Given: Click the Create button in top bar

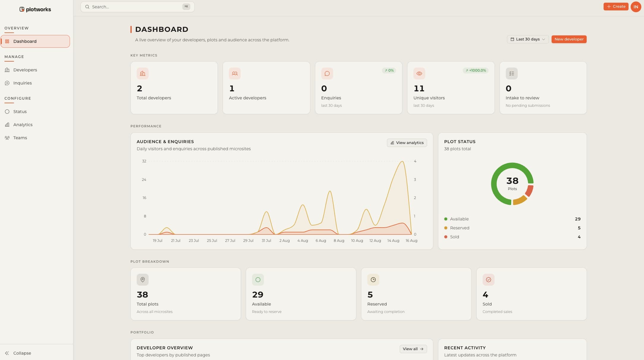Looking at the screenshot, I should point(616,7).
